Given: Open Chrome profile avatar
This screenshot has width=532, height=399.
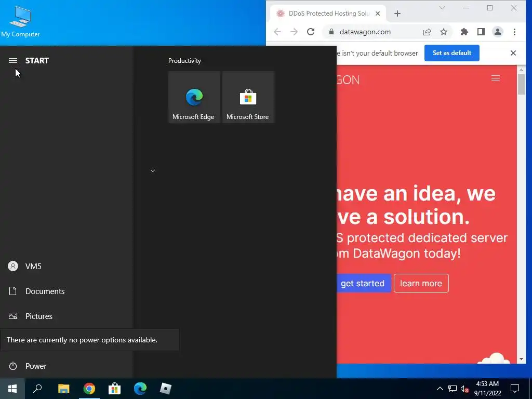Looking at the screenshot, I should [x=497, y=32].
